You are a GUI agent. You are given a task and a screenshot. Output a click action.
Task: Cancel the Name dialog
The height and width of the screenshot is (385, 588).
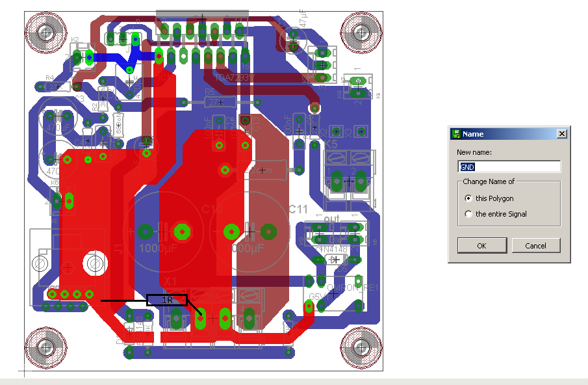click(535, 245)
